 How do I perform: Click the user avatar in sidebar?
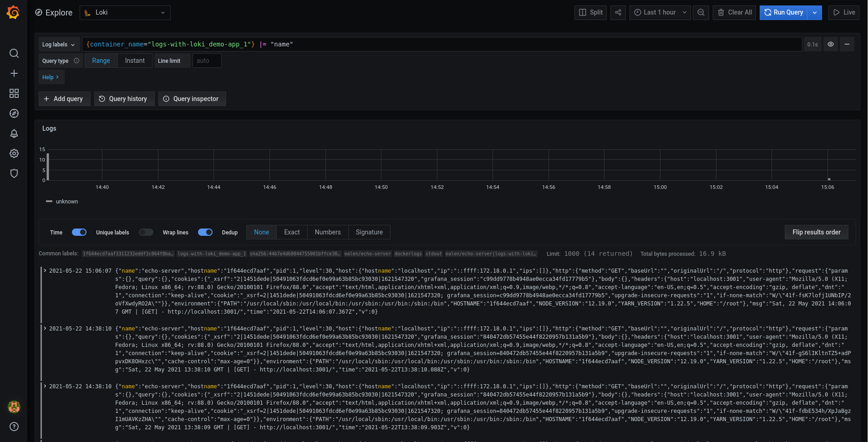(x=14, y=406)
